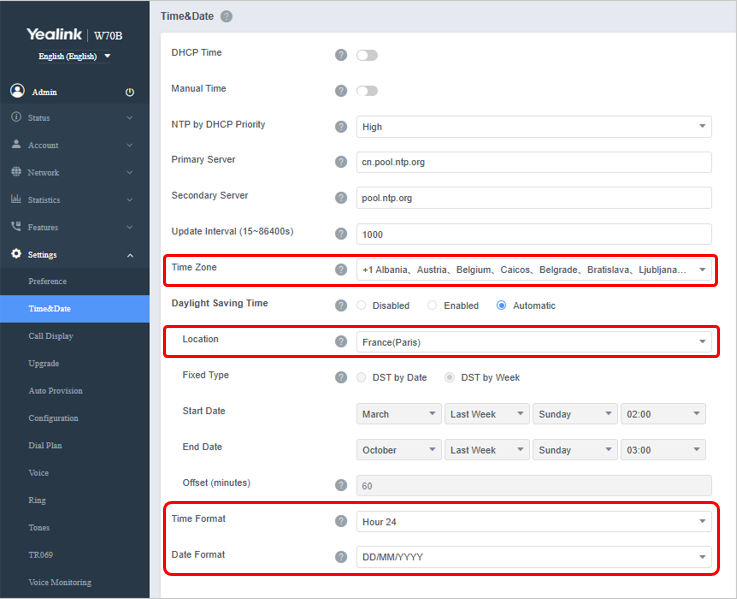The image size is (737, 599).
Task: Click help icon beside DHCP Time
Action: pyautogui.click(x=341, y=55)
